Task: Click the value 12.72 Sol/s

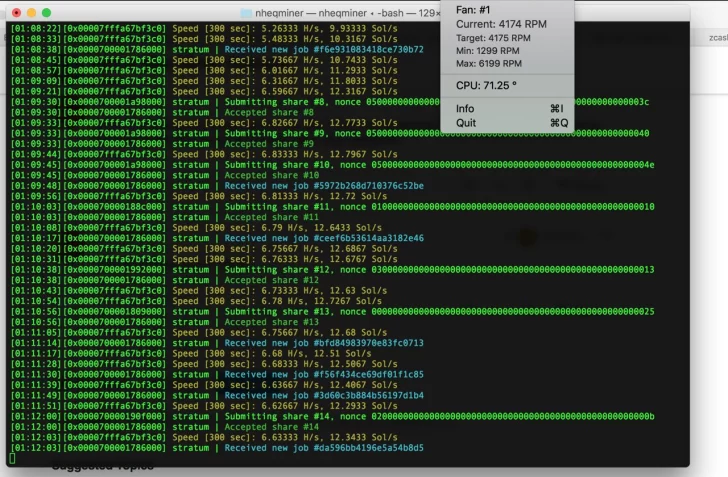Action: [358, 196]
